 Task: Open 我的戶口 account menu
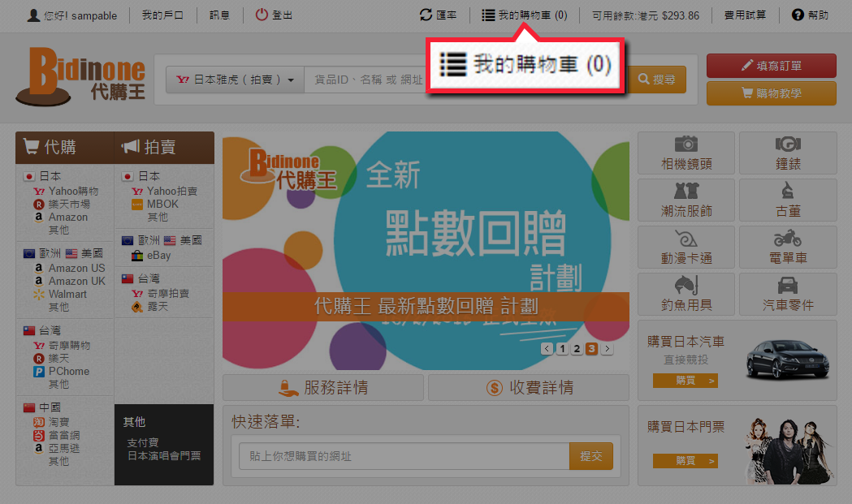tap(162, 15)
